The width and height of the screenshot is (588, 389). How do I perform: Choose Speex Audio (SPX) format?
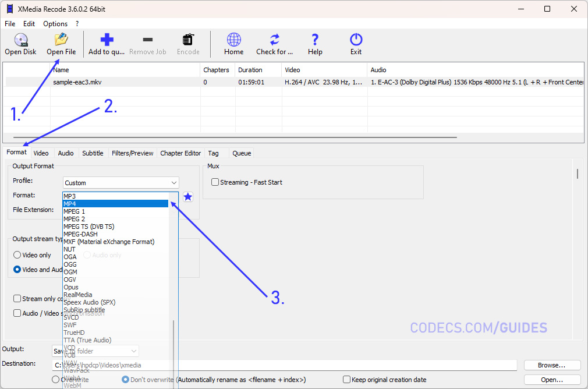(115, 302)
